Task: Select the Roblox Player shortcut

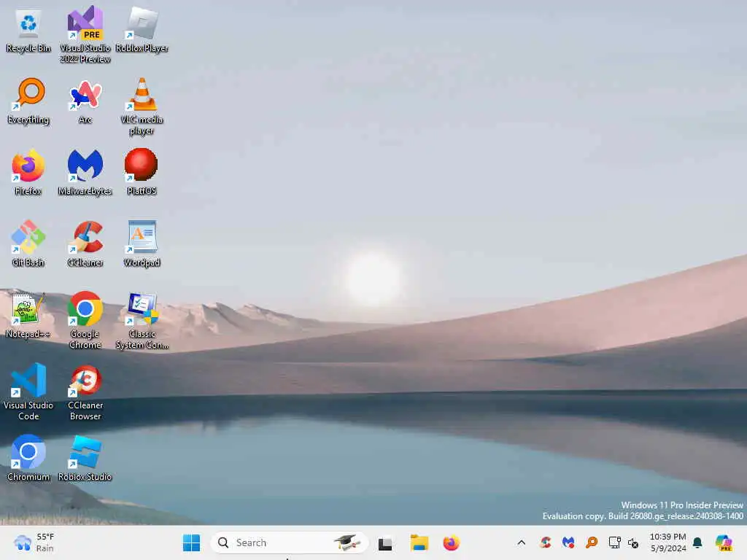Action: (142, 29)
